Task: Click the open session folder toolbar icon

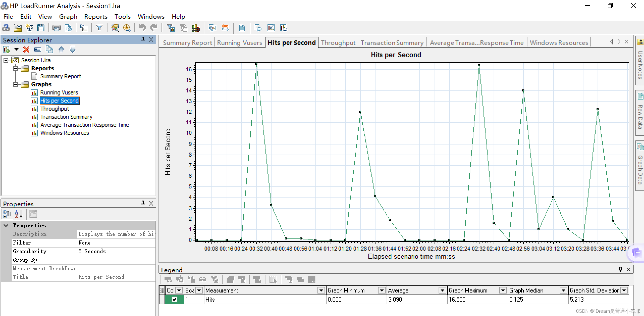Action: click(17, 28)
